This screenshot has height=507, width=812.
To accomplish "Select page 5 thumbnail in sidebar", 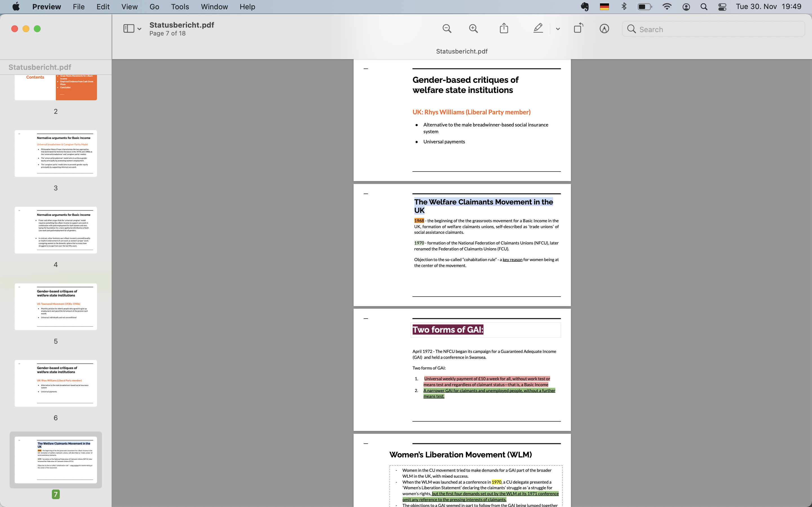I will (x=56, y=306).
